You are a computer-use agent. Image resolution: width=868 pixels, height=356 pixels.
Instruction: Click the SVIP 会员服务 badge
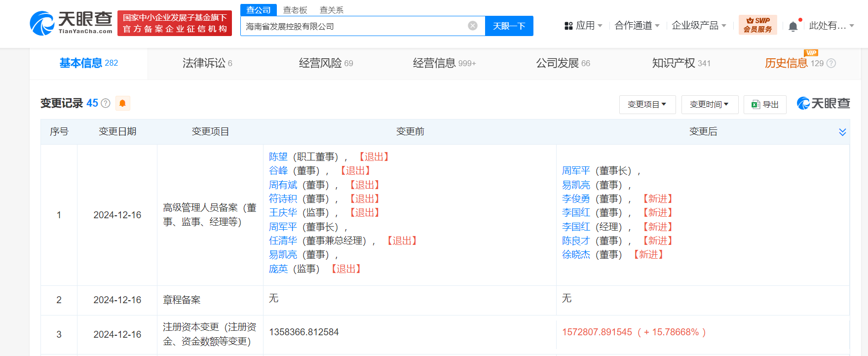point(757,25)
